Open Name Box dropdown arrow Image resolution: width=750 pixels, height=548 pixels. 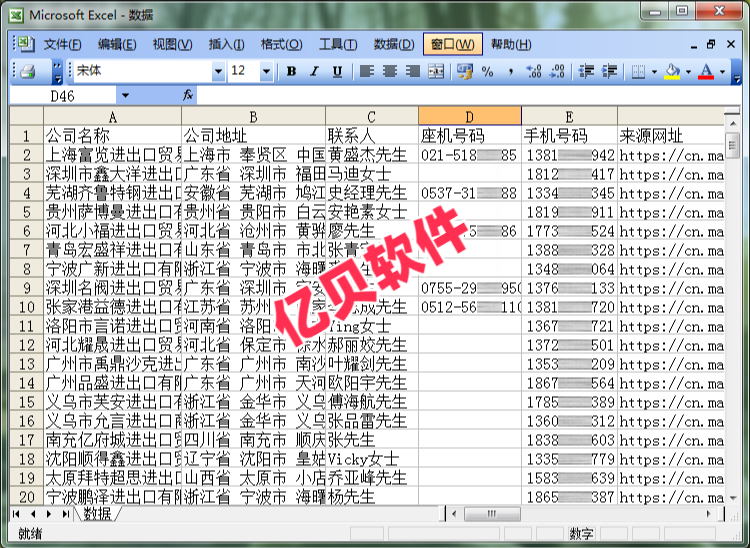point(125,96)
